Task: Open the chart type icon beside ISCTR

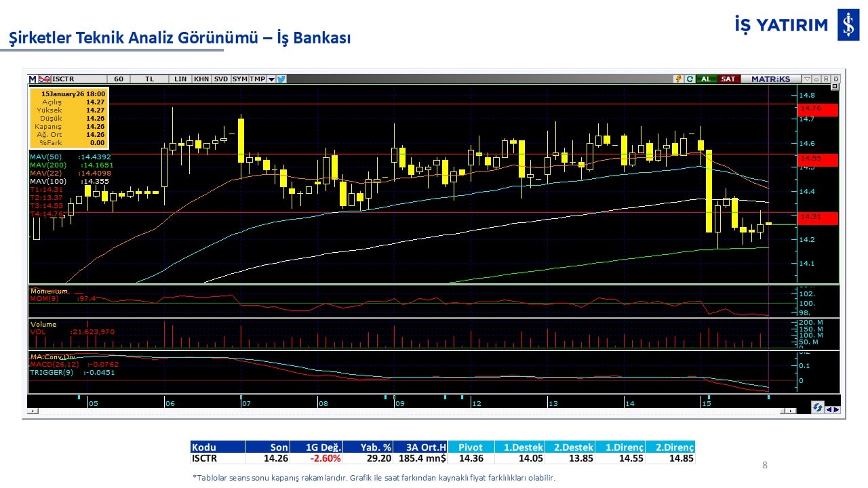Action: click(x=45, y=79)
